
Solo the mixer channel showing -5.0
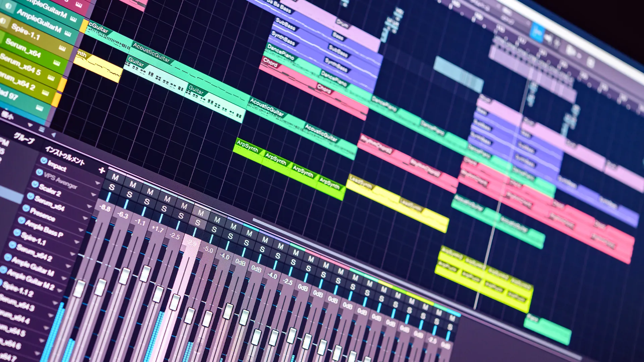(x=214, y=229)
